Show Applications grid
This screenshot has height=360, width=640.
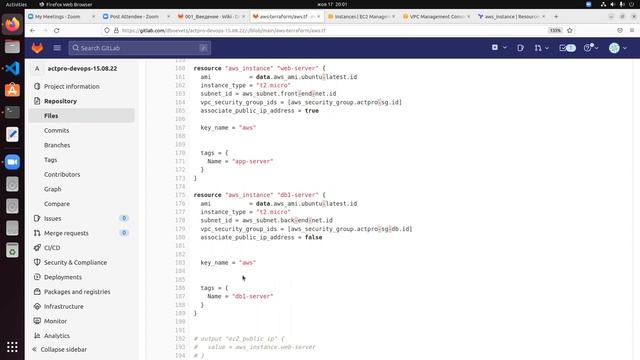12,347
